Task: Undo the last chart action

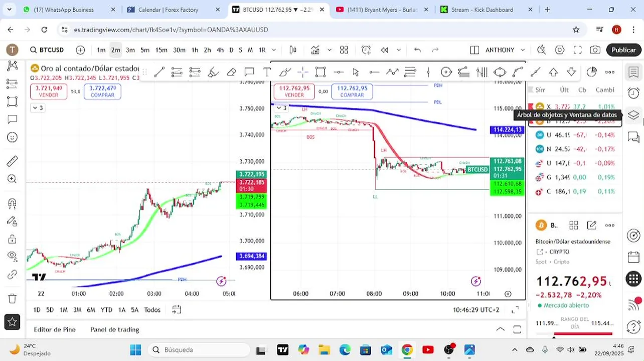Action: [417, 50]
